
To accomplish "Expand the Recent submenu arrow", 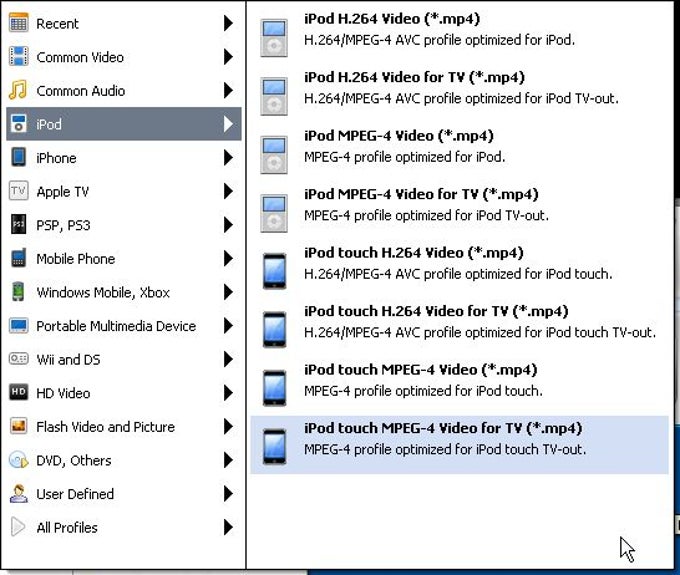I will click(228, 23).
